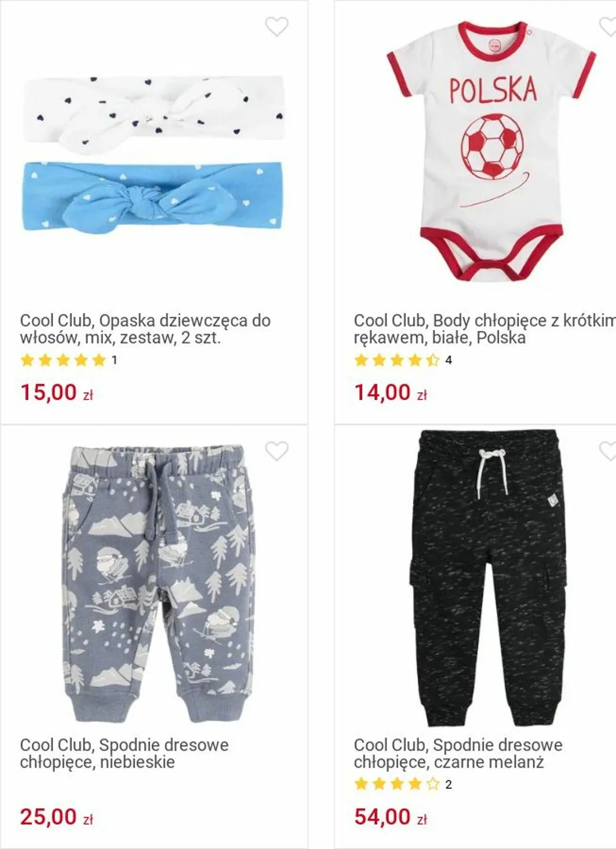Image resolution: width=616 pixels, height=849 pixels.
Task: Click the 54,00 zł price on black sweatpants
Action: 391,817
